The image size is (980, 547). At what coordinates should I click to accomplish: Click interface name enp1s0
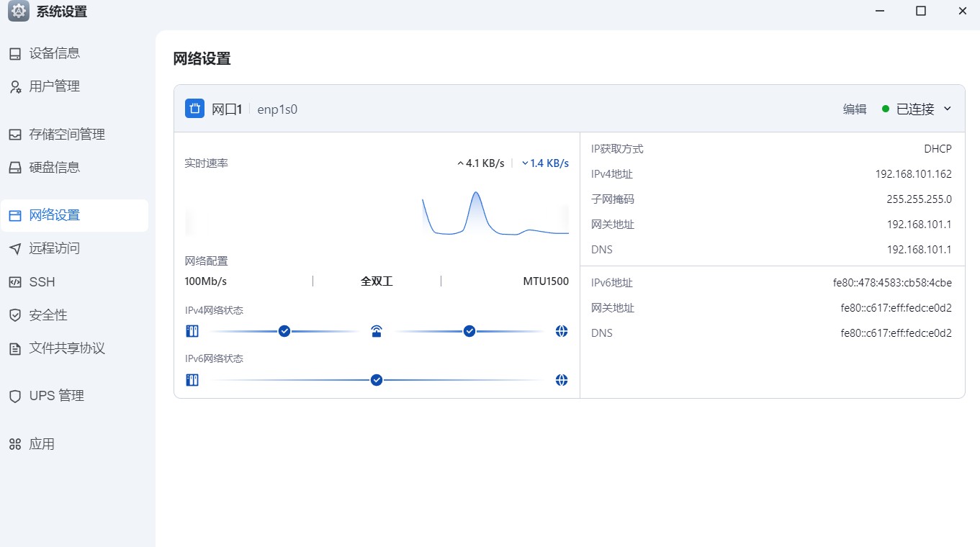click(x=277, y=109)
